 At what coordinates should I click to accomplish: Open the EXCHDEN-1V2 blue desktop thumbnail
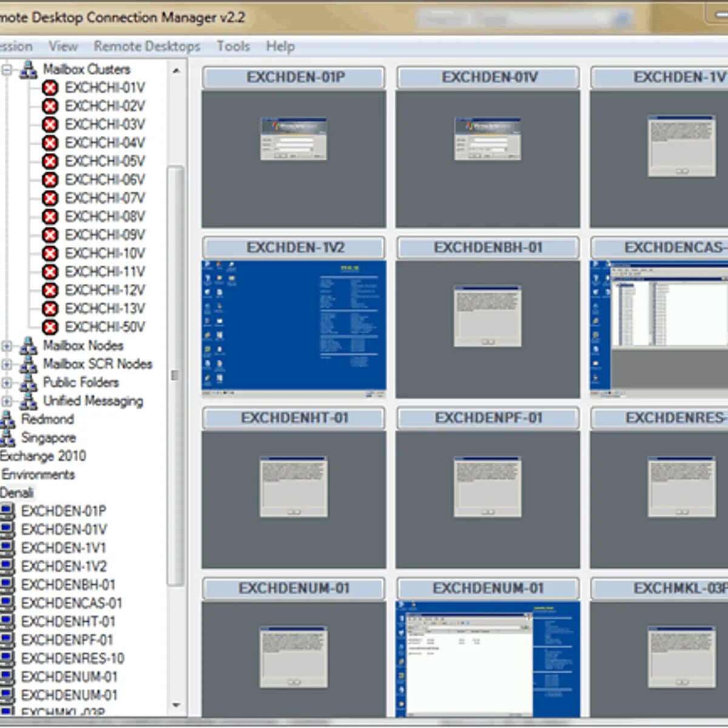point(294,329)
